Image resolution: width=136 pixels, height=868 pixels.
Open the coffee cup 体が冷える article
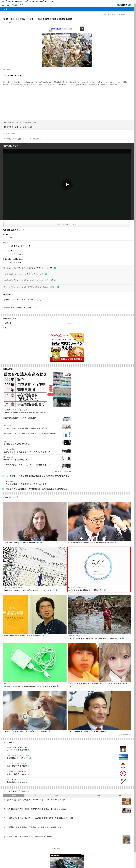35,710
